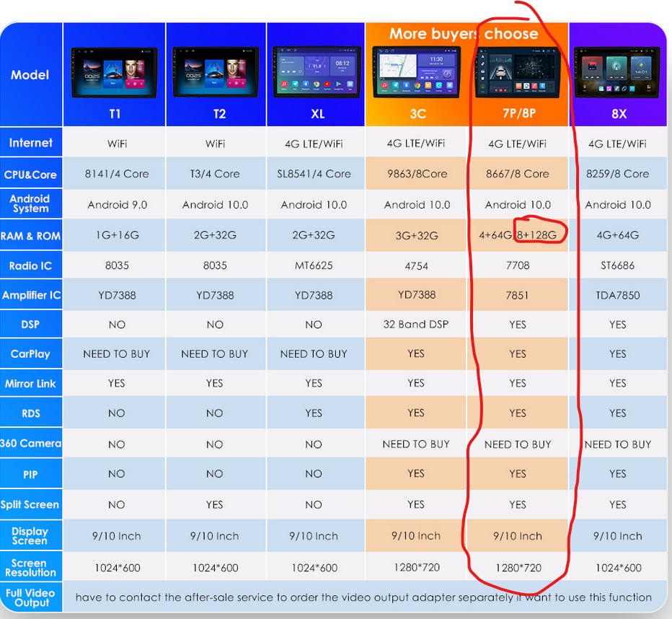Click the "T2" model name

219,114
